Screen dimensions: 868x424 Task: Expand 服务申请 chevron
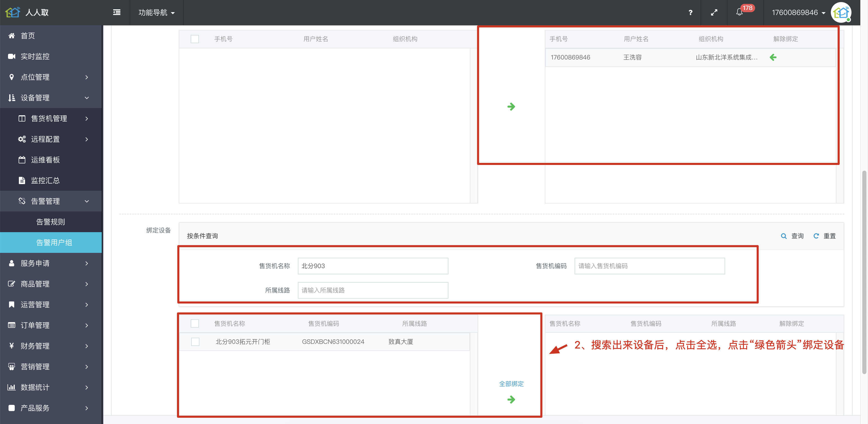(87, 263)
